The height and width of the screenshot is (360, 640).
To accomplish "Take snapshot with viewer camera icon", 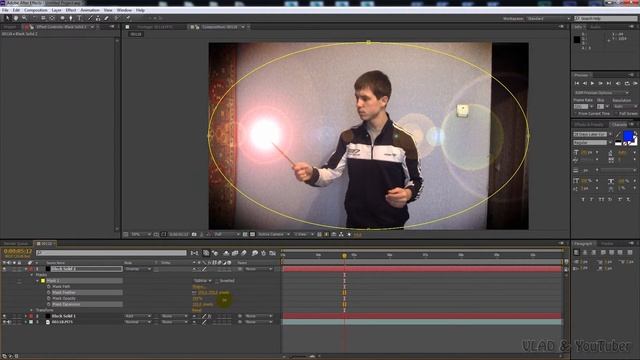I will pos(194,234).
